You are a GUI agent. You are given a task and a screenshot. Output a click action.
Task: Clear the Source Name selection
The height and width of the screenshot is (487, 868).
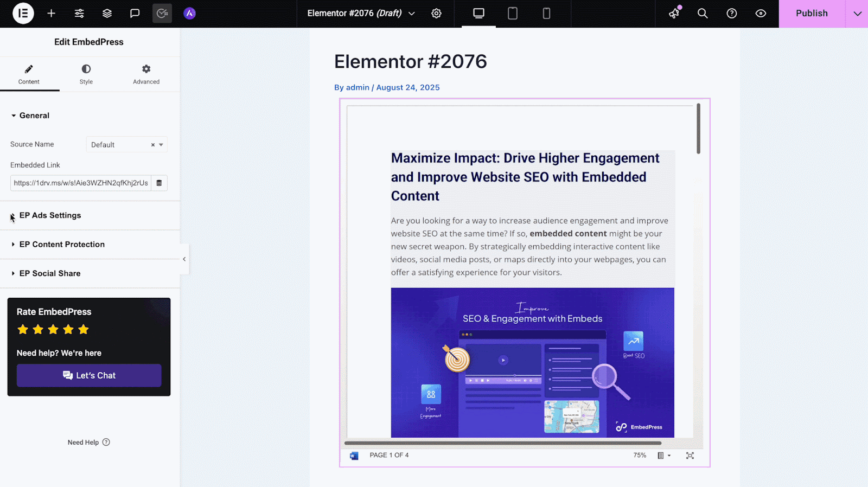coord(153,145)
